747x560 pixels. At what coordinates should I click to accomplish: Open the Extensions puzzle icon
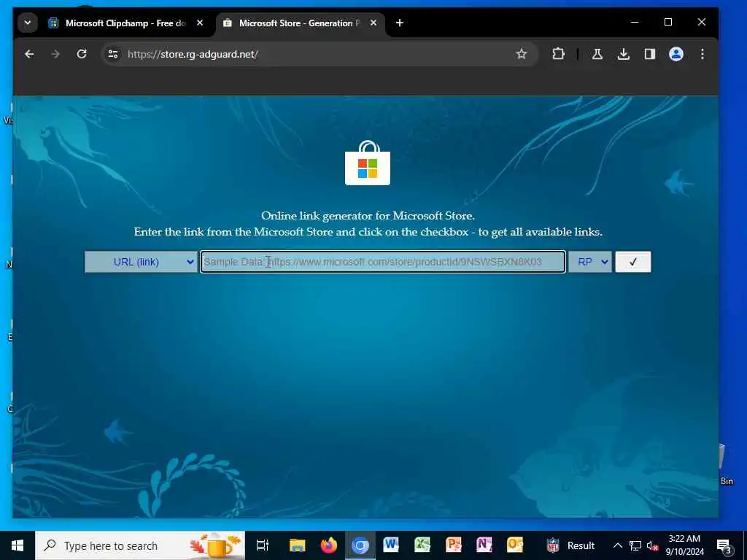pos(558,54)
